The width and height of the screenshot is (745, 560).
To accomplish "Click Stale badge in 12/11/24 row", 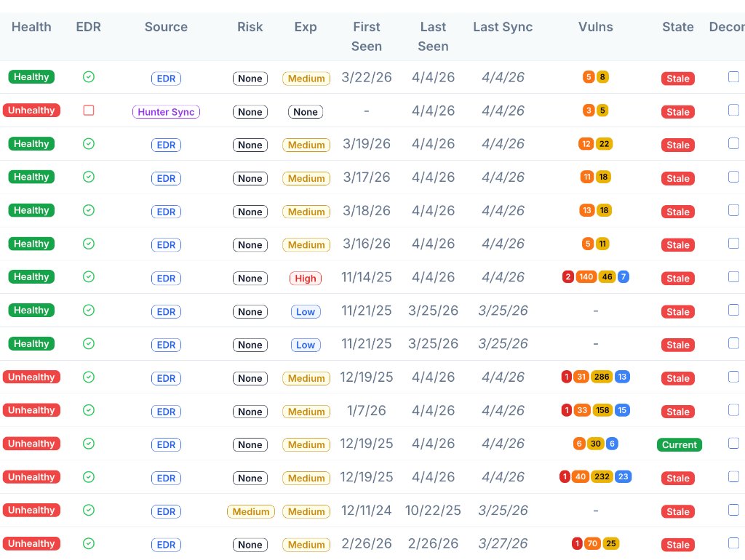I will (x=678, y=511).
